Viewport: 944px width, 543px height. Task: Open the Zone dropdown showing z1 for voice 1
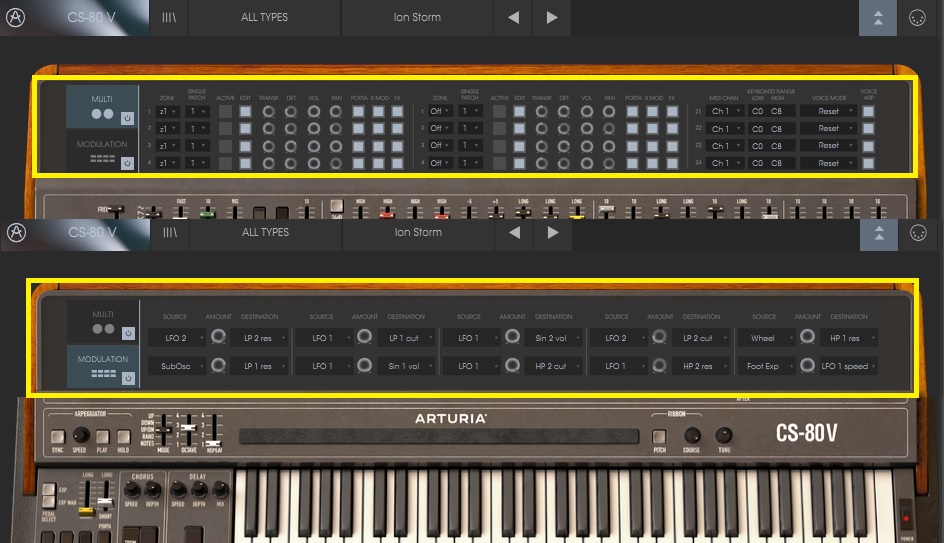[x=167, y=111]
